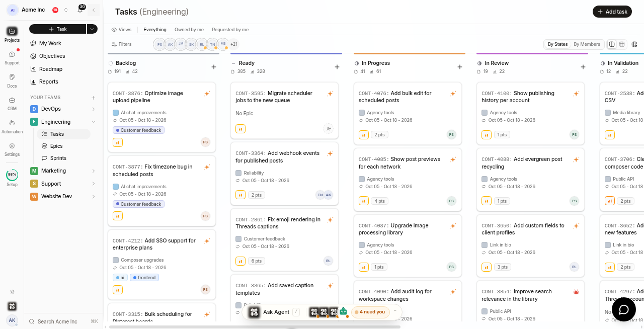Screen dimensions: 644x329
Task: Open Settings in the left rail
Action: coord(12,149)
